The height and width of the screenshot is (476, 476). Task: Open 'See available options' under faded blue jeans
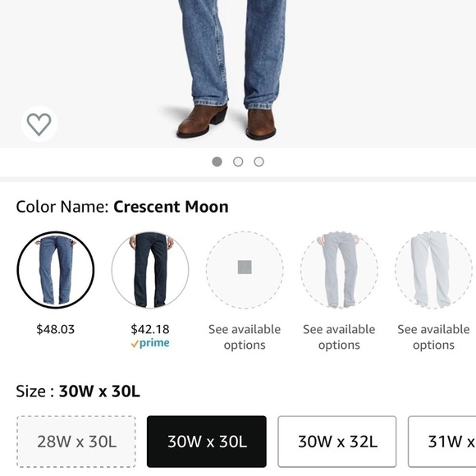[x=339, y=337]
